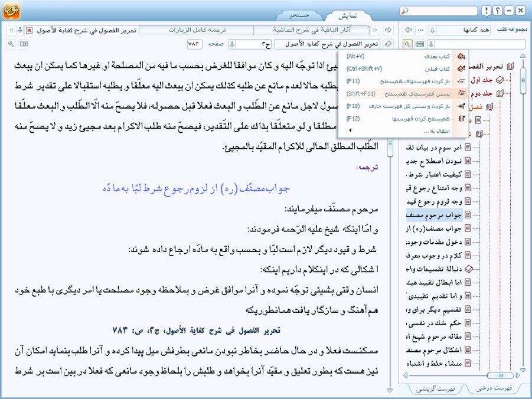The width and height of the screenshot is (532, 399).
Task: Click the tree panel horizontal scrollbar thumb
Action: (500, 375)
